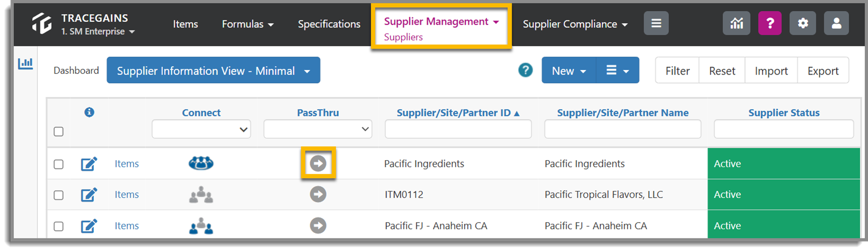Click the info icon in the table header
868x252 pixels.
[x=89, y=112]
